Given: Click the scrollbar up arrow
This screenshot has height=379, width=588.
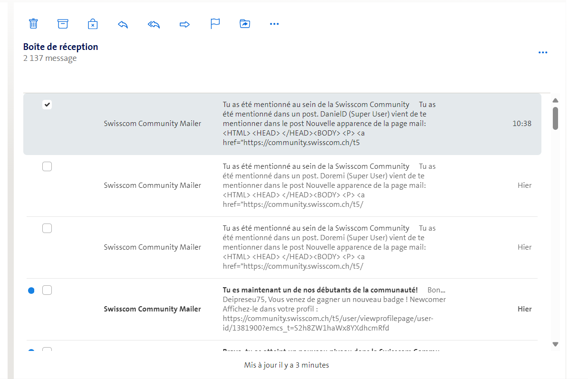Looking at the screenshot, I should [x=555, y=100].
